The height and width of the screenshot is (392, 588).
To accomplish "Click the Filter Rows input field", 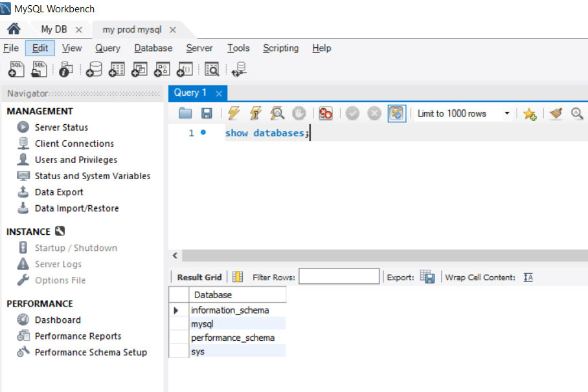I will [x=339, y=276].
